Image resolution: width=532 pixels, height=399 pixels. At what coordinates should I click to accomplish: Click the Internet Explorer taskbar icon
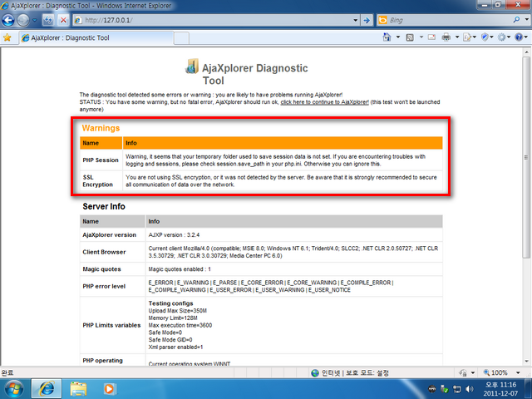pyautogui.click(x=47, y=389)
